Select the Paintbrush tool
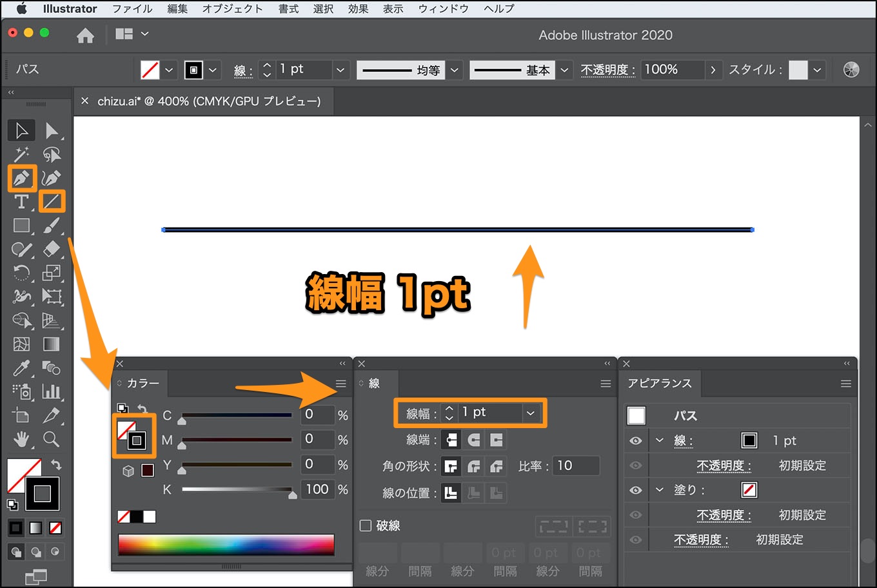Screen dimensions: 877x588 click(x=52, y=226)
